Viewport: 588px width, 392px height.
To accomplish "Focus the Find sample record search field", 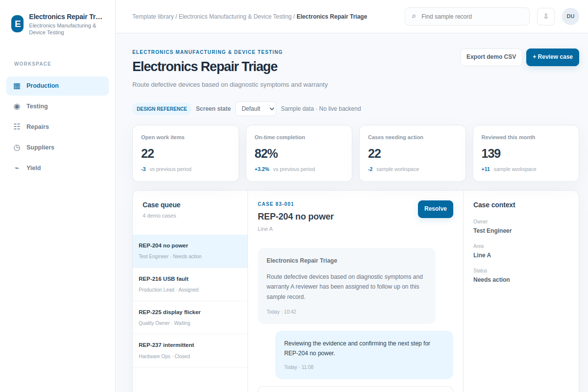I will point(467,16).
